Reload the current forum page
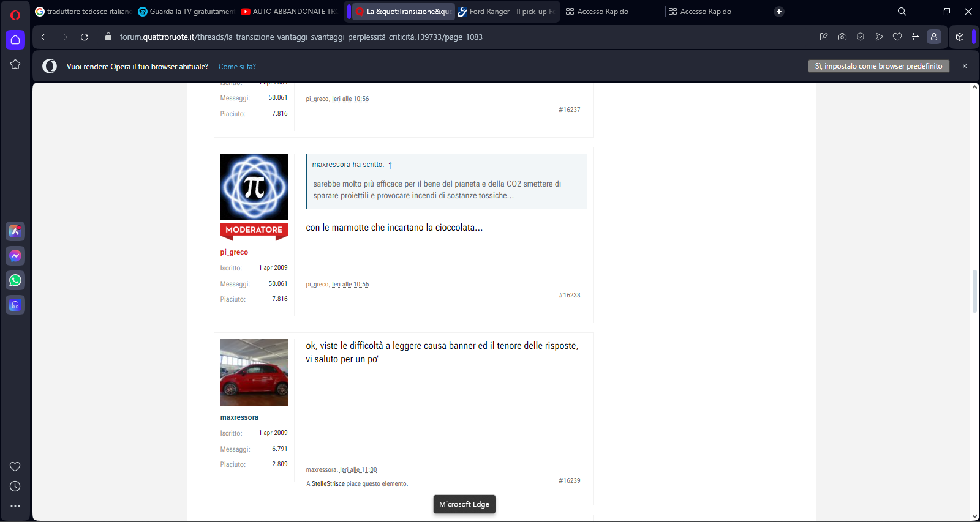 click(85, 37)
